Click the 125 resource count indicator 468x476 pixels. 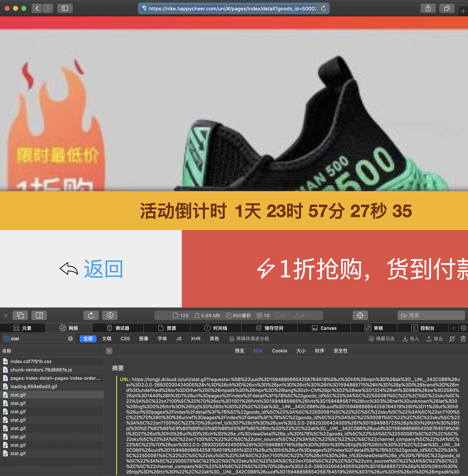181,316
